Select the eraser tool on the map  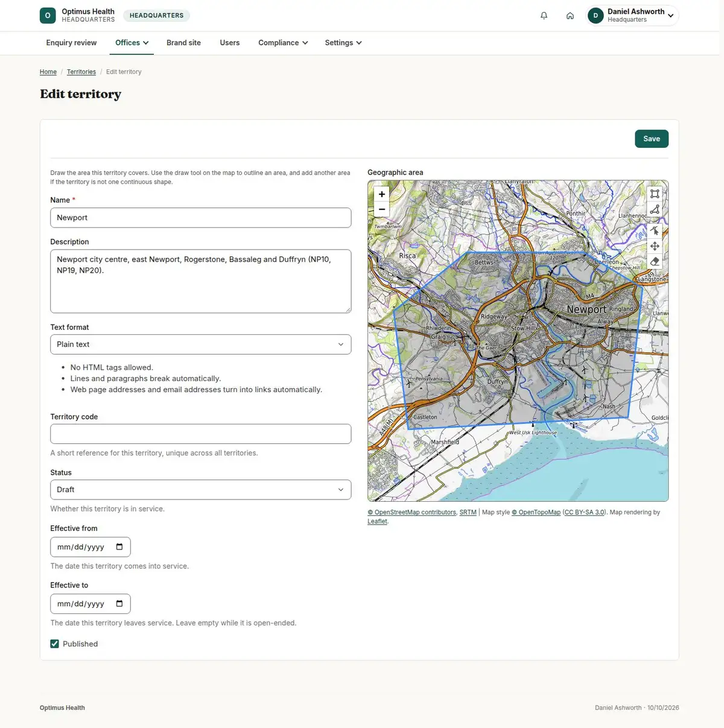(655, 262)
